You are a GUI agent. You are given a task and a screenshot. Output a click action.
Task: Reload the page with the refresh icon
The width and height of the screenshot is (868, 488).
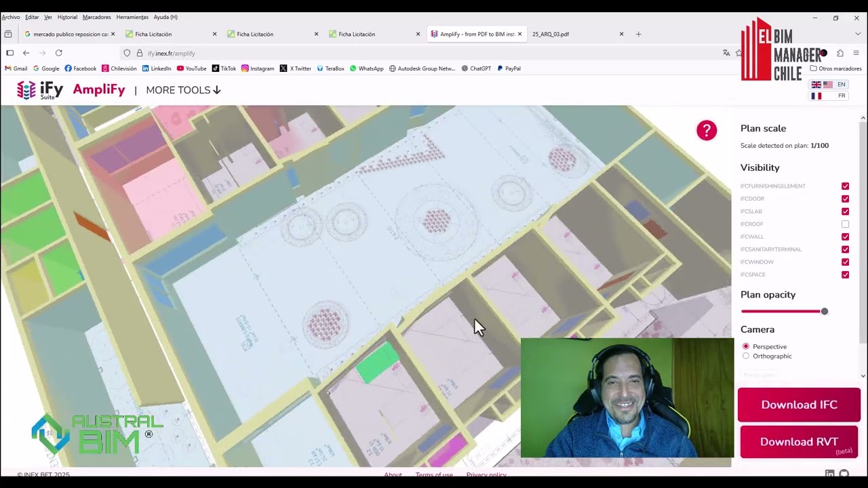[58, 53]
